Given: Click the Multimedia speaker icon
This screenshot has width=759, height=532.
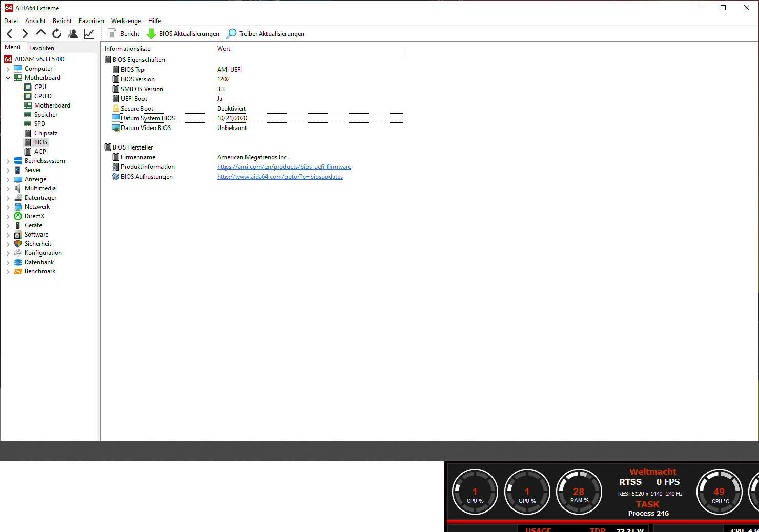Looking at the screenshot, I should (18, 188).
